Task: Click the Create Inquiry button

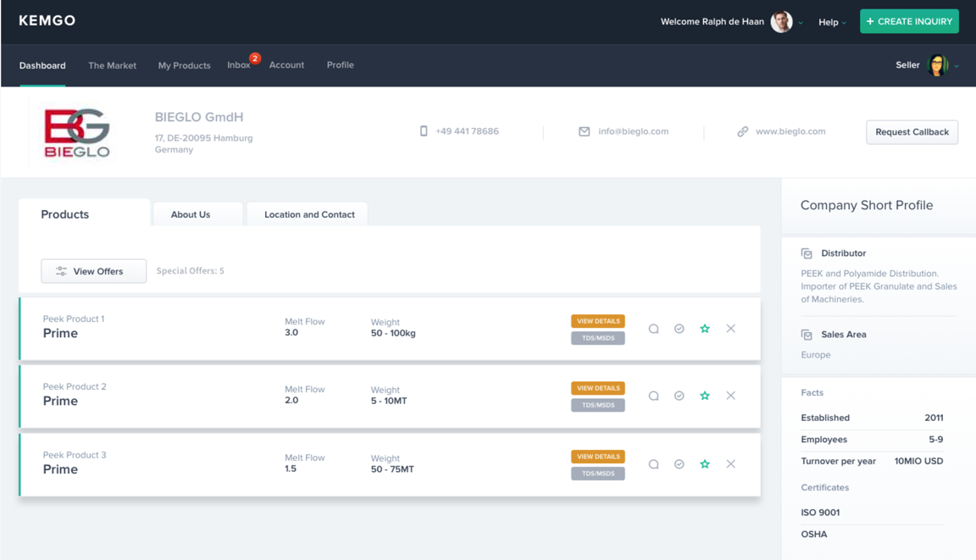Action: point(909,21)
